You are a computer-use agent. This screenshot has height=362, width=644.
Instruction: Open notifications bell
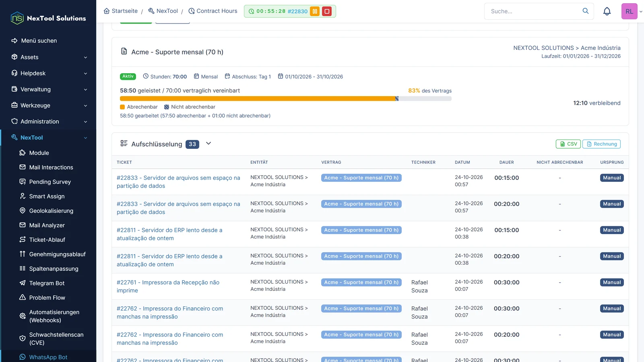(x=607, y=11)
